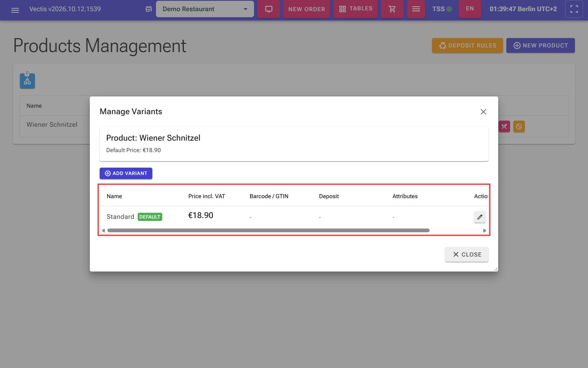This screenshot has height=368, width=588.
Task: Click the Deposit column header
Action: pyautogui.click(x=329, y=196)
